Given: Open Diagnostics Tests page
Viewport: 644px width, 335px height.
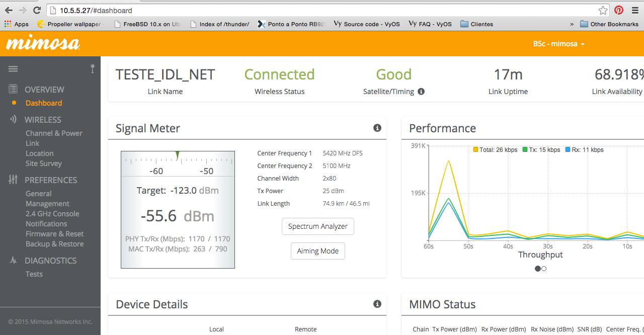Looking at the screenshot, I should (34, 274).
